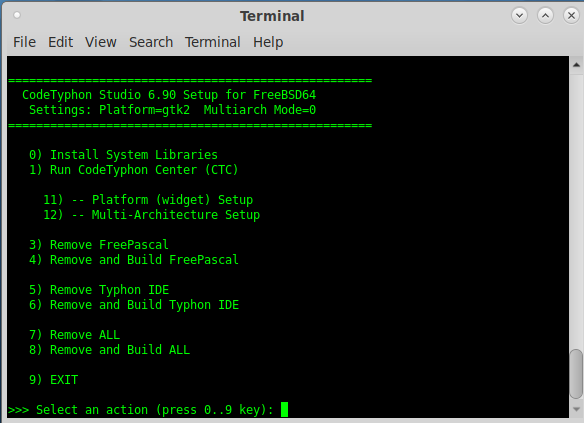Image resolution: width=584 pixels, height=423 pixels.
Task: Click the window menu dot icon
Action: point(17,15)
